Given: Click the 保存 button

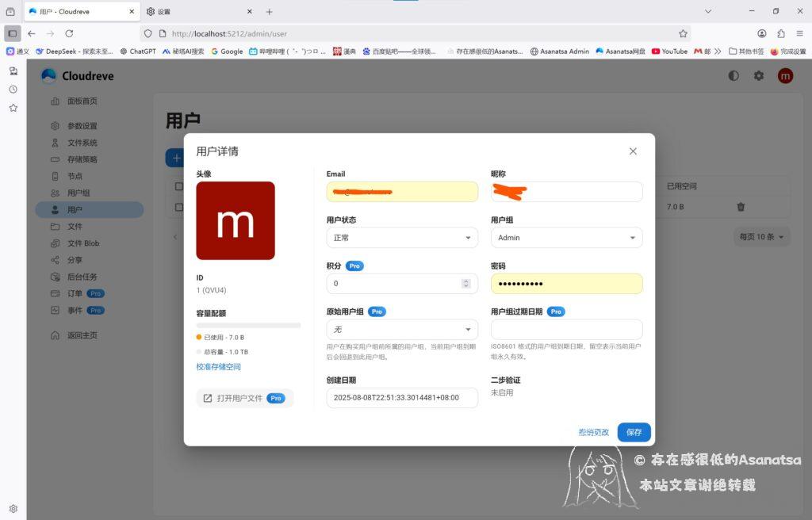Looking at the screenshot, I should [634, 432].
